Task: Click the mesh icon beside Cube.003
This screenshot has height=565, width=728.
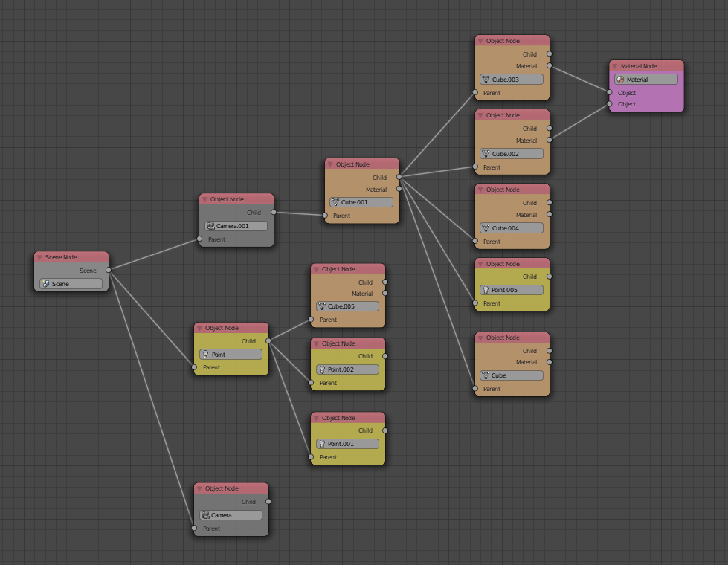Action: coord(486,80)
